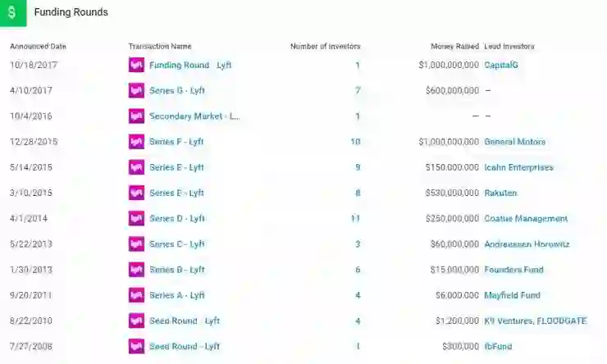Click the Lyft icon in the Series A row

pos(136,295)
